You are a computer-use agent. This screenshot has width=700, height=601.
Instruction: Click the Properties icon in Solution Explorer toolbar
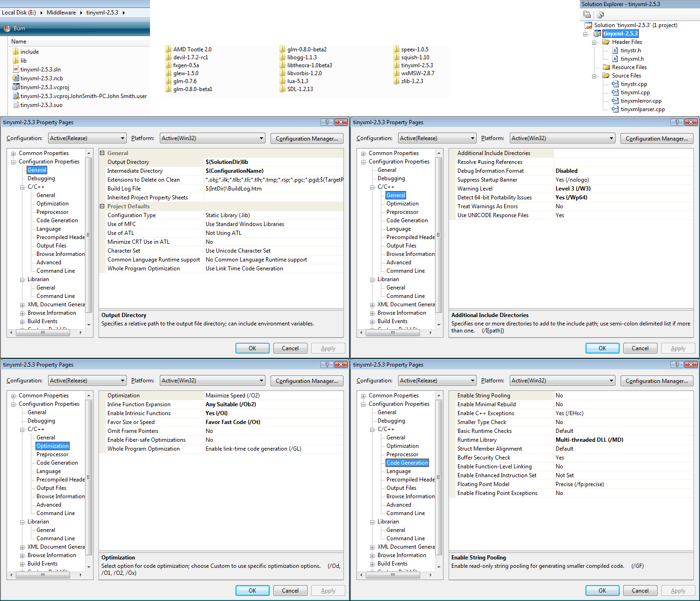[587, 14]
